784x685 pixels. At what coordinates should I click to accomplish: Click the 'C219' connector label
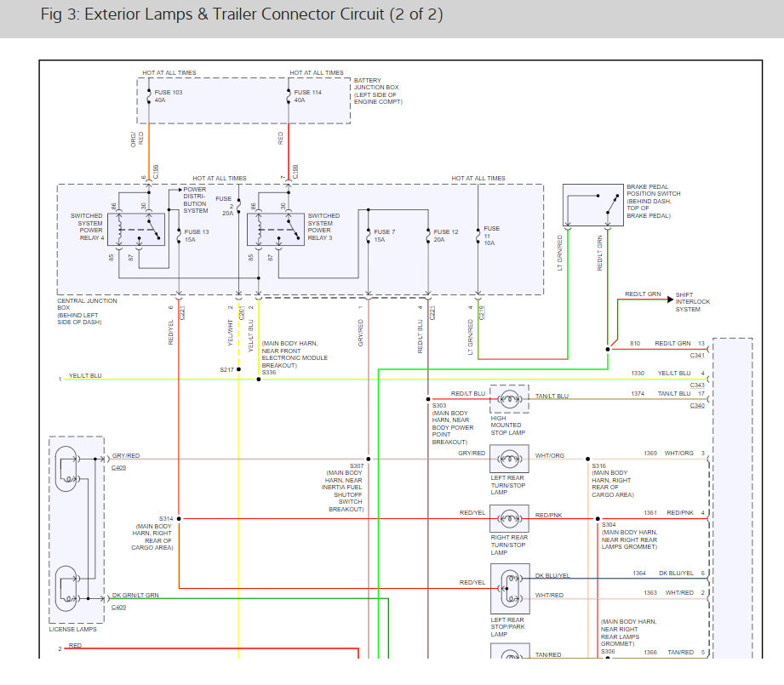481,312
